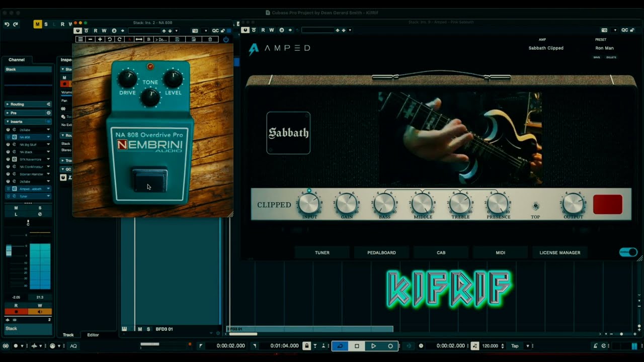Open Nembrini preset name dropdown
This screenshot has width=644, height=362.
(161, 39)
